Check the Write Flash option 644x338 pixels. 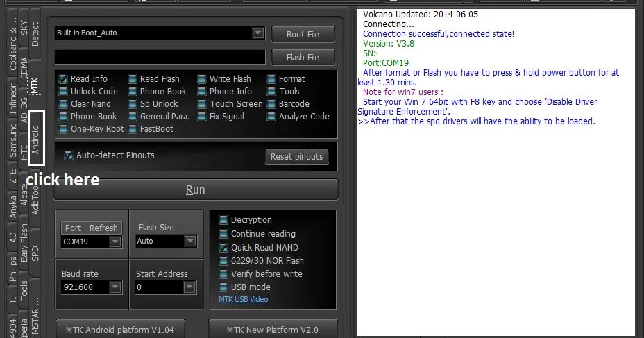pos(202,79)
